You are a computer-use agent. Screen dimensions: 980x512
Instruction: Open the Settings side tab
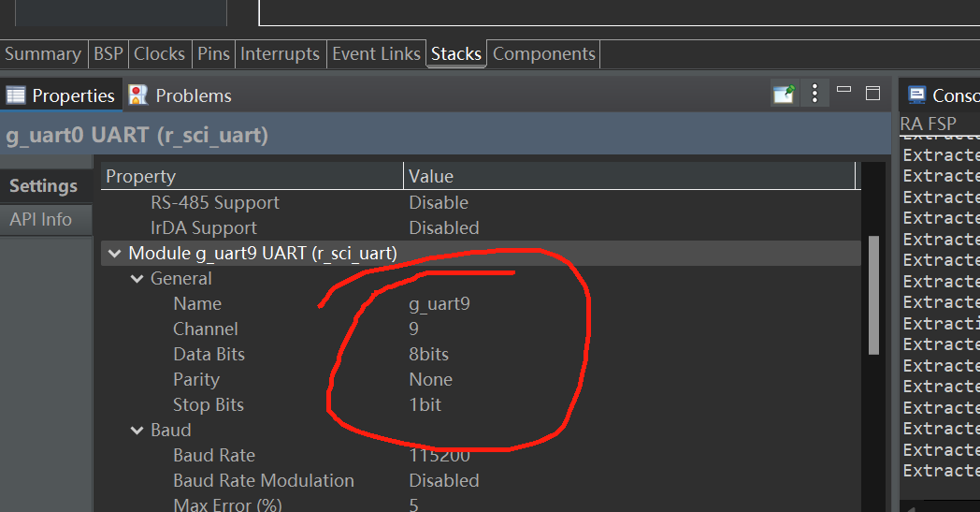click(45, 186)
